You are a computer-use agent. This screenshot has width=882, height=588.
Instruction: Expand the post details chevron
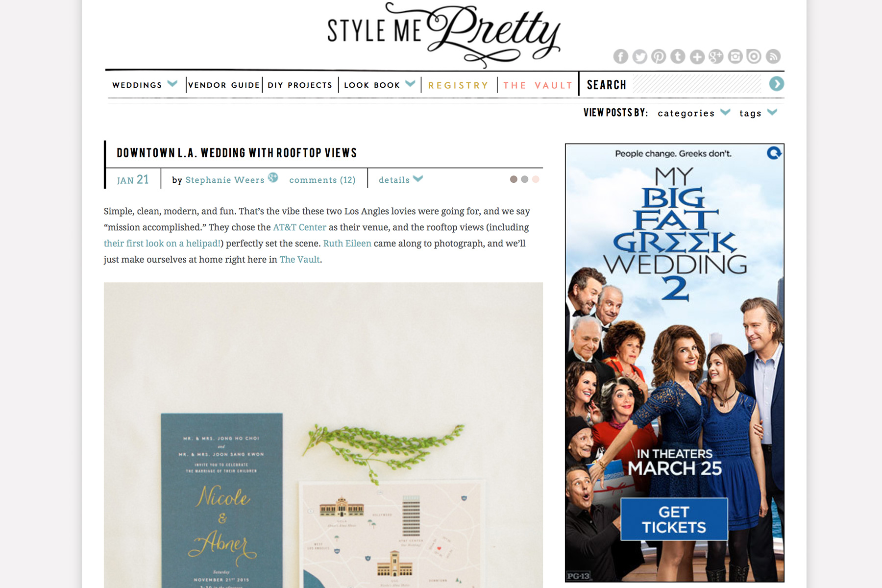point(418,179)
